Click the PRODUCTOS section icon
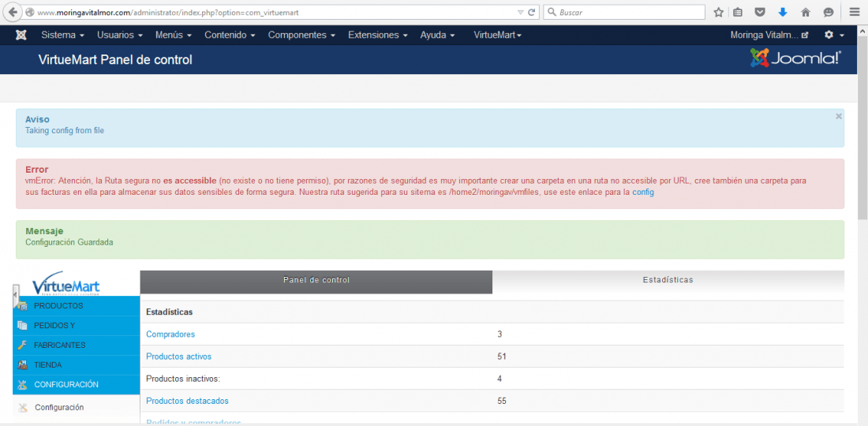The height and width of the screenshot is (426, 868). click(22, 306)
